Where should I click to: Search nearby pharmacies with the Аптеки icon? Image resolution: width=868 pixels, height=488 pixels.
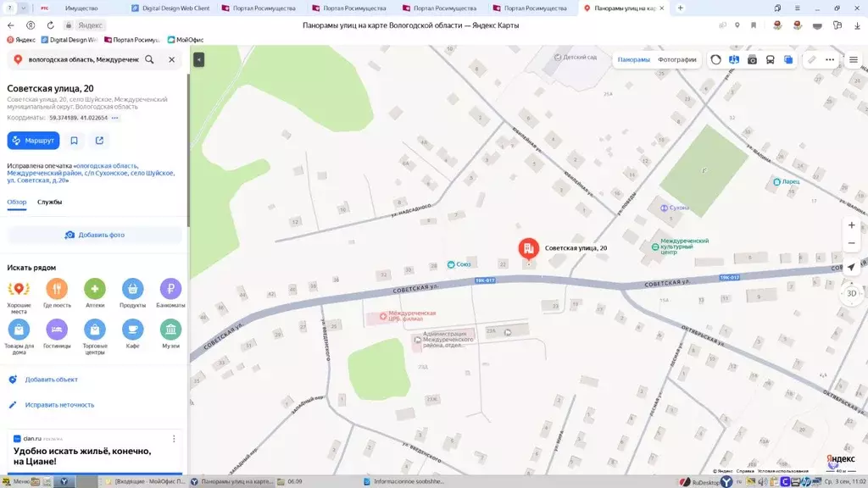pyautogui.click(x=95, y=288)
